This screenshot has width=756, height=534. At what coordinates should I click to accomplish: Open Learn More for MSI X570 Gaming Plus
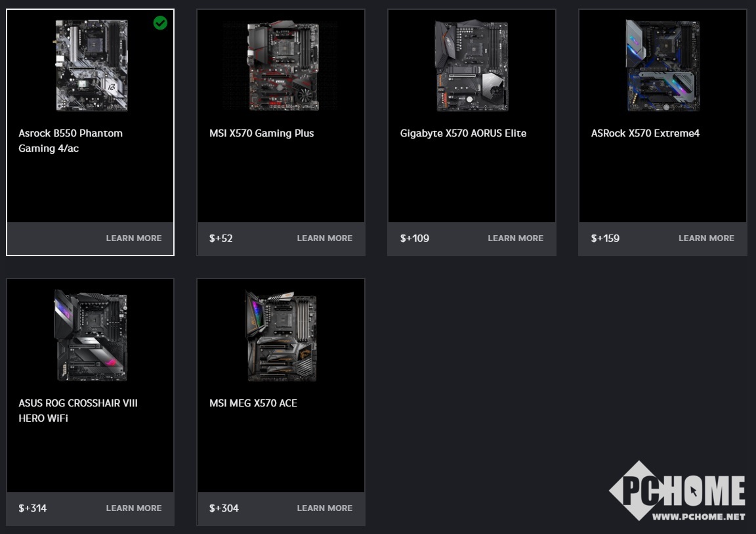click(324, 238)
